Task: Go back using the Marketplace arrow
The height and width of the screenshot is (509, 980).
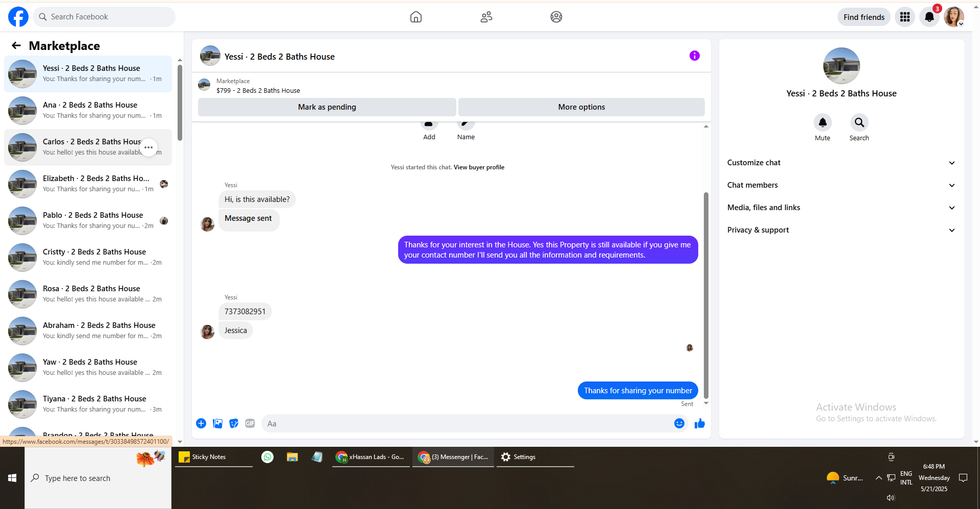Action: point(16,46)
